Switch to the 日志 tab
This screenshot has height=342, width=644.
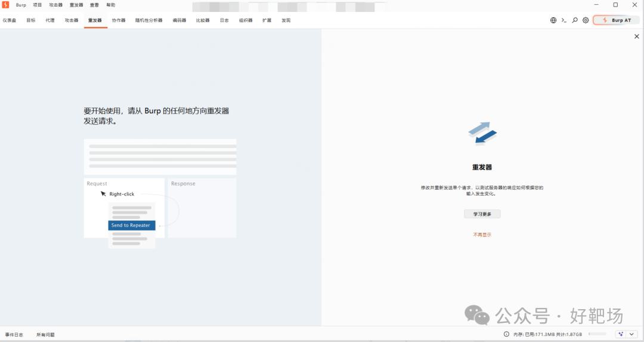coord(224,20)
